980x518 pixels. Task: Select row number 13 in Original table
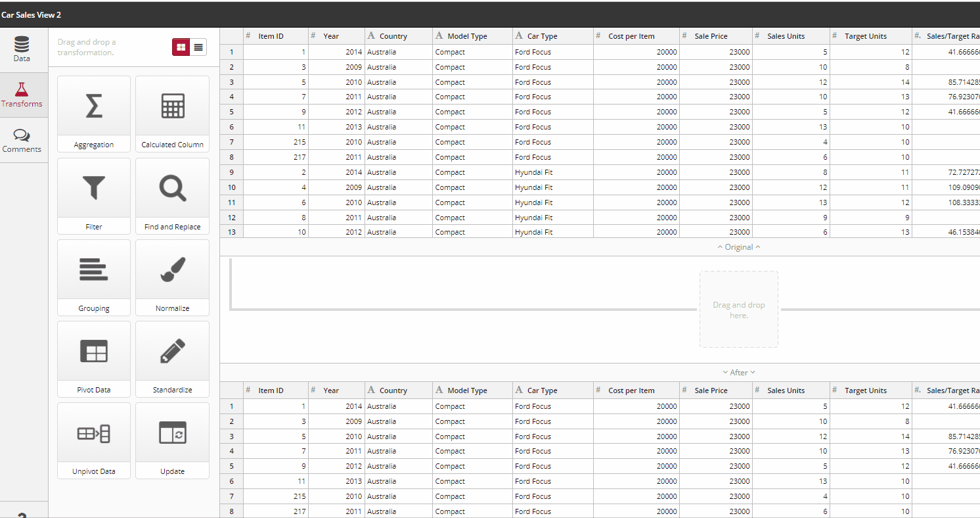(231, 232)
